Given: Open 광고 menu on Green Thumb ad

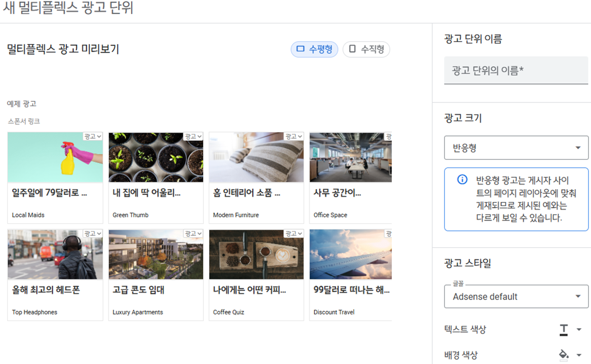Looking at the screenshot, I should [194, 136].
